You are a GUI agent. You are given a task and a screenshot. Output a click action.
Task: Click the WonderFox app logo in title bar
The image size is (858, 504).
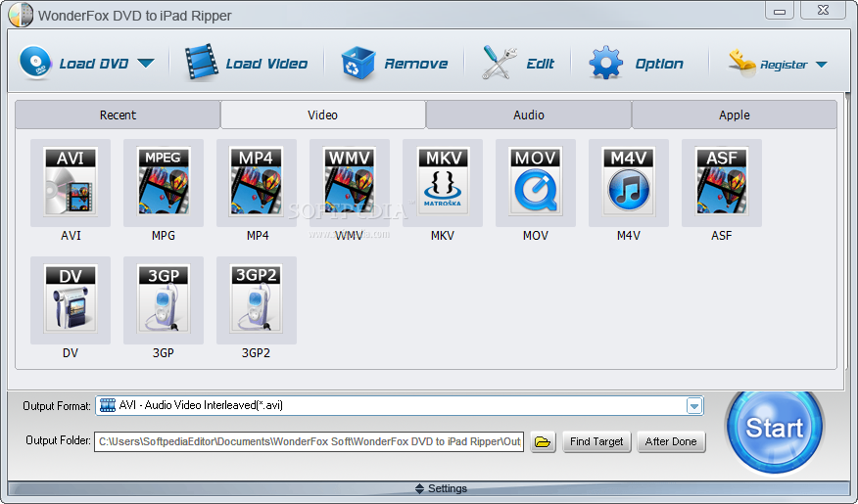tap(21, 15)
